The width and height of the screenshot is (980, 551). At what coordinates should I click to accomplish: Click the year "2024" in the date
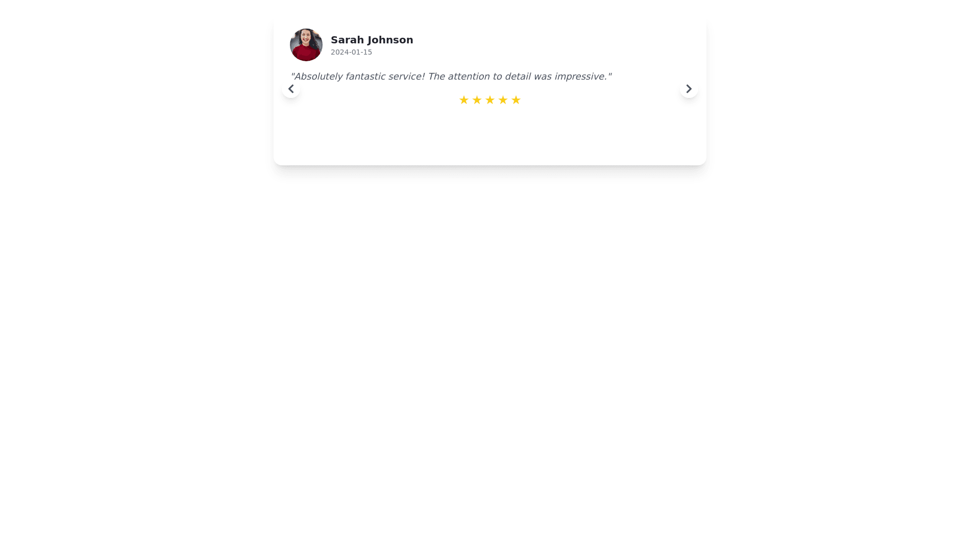point(339,52)
